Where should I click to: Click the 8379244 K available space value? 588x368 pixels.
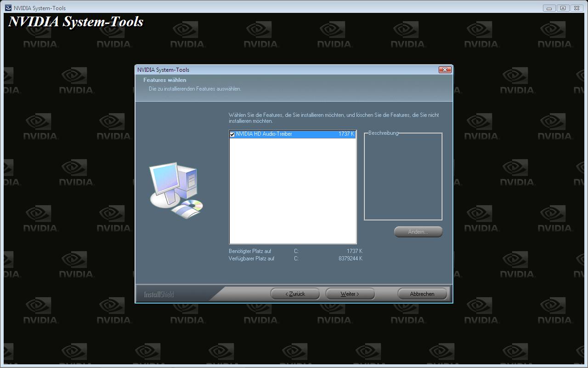pyautogui.click(x=351, y=259)
